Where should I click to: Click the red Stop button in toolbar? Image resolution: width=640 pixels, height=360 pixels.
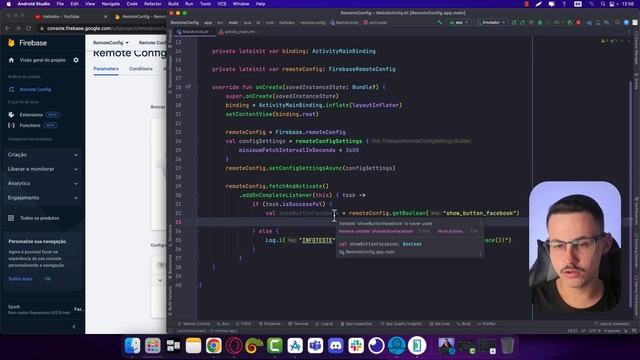pos(578,22)
